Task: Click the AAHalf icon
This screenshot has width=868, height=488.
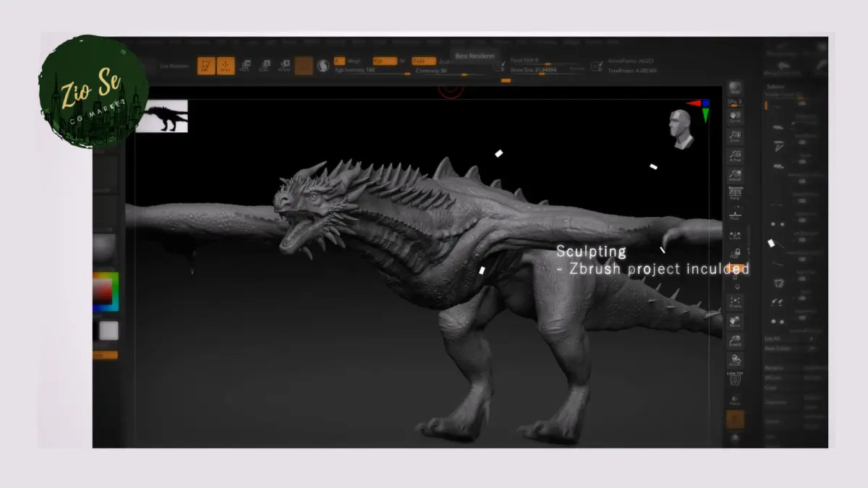Action: (x=736, y=175)
